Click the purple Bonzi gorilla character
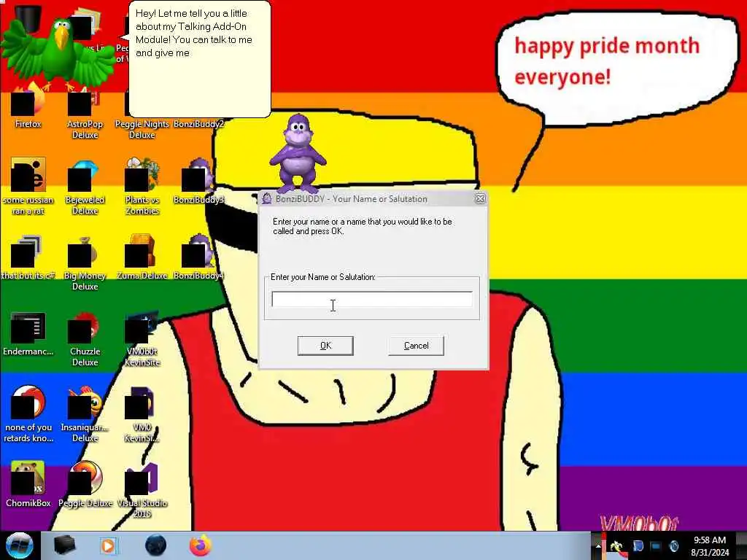 pos(298,153)
